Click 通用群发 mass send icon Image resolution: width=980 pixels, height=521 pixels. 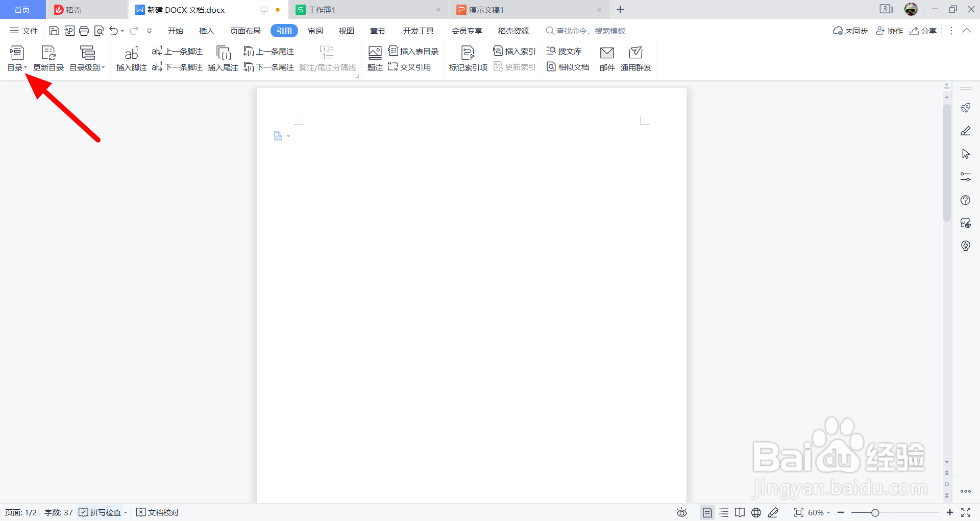click(x=635, y=59)
